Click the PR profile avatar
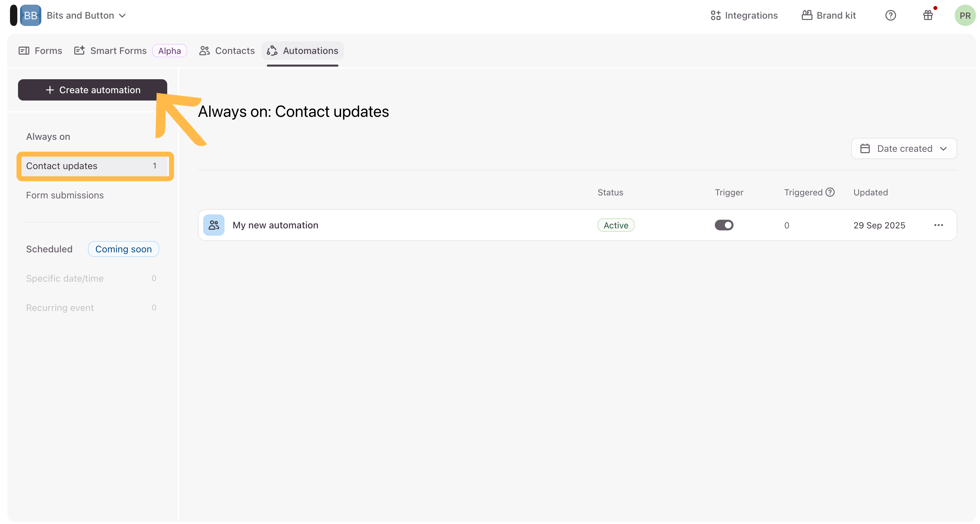 click(x=964, y=15)
